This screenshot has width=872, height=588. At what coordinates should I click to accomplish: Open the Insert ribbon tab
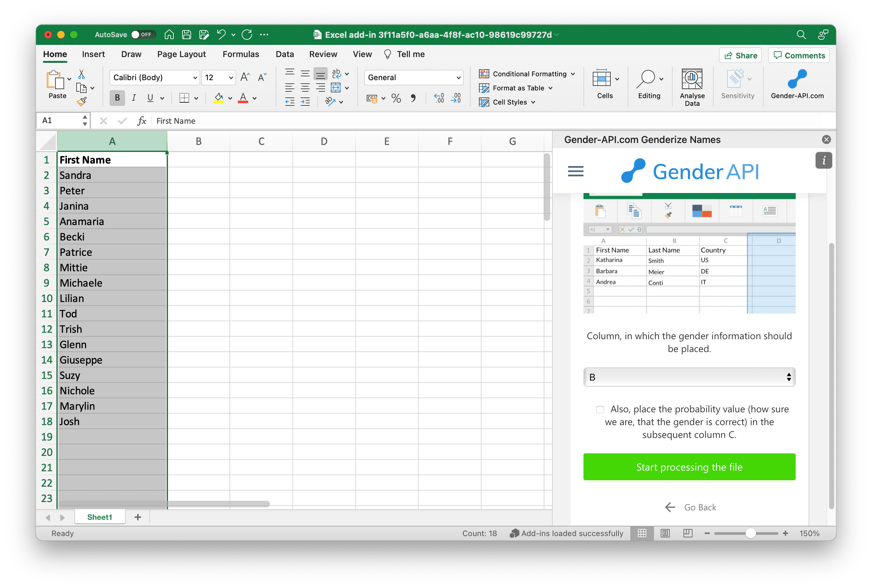[x=93, y=54]
